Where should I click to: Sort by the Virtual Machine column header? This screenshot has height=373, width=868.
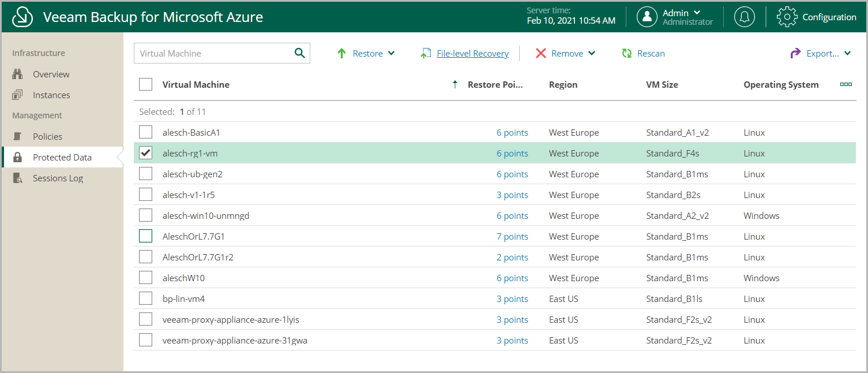tap(196, 84)
